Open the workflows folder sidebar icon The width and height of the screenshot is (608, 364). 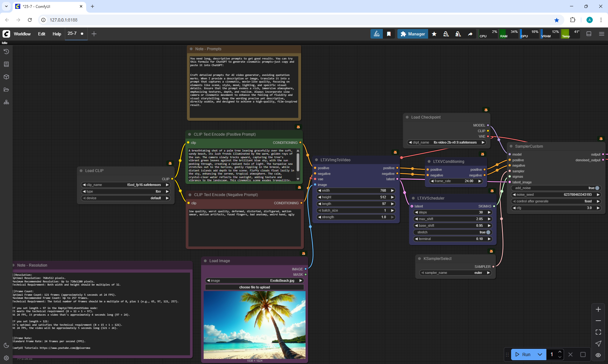point(6,89)
